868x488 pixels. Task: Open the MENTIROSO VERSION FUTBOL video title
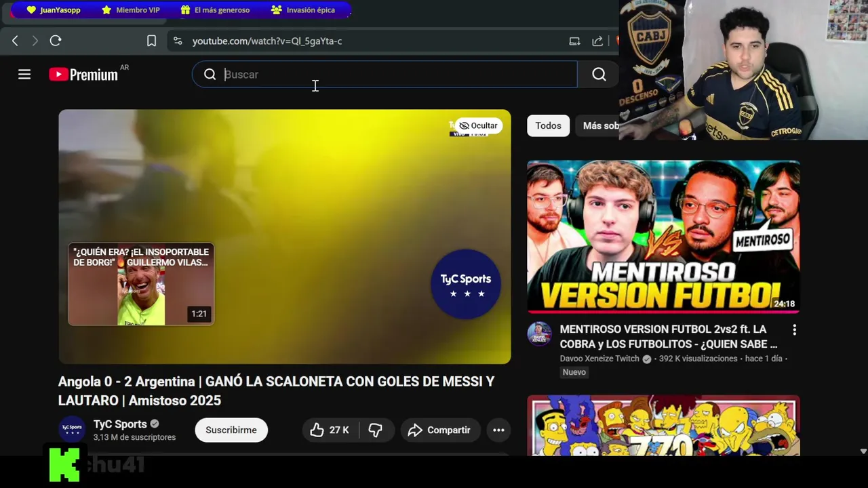coord(669,337)
